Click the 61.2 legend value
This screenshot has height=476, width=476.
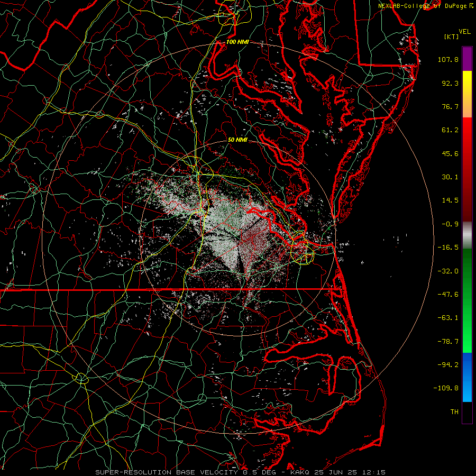click(450, 130)
